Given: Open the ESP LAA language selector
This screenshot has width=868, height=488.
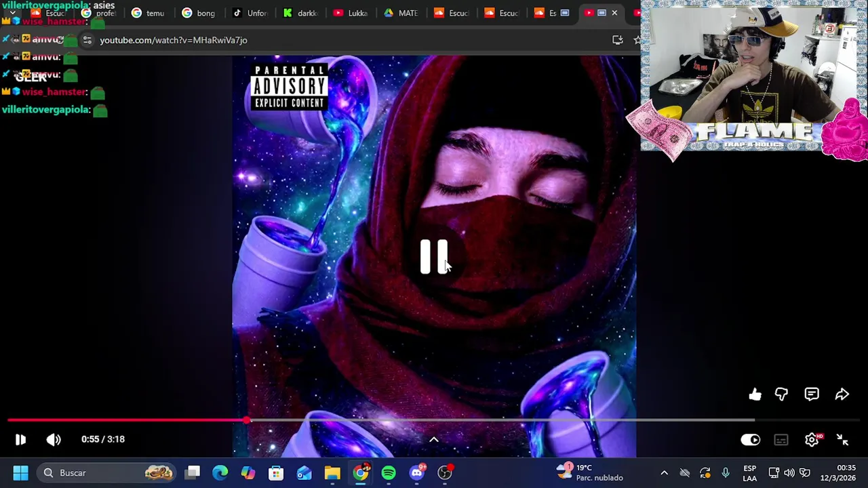Looking at the screenshot, I should pyautogui.click(x=749, y=472).
